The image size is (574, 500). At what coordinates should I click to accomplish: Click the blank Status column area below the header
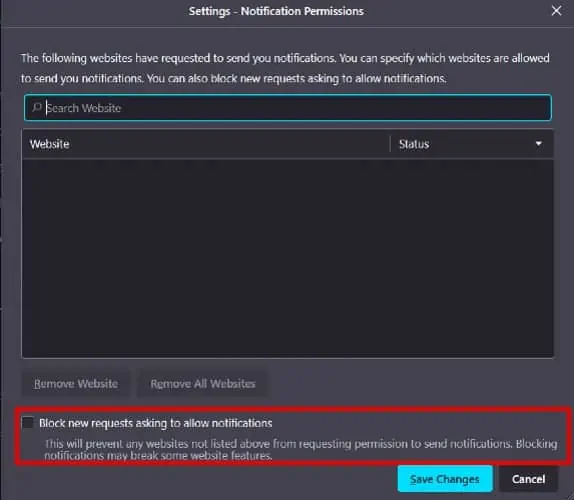472,258
